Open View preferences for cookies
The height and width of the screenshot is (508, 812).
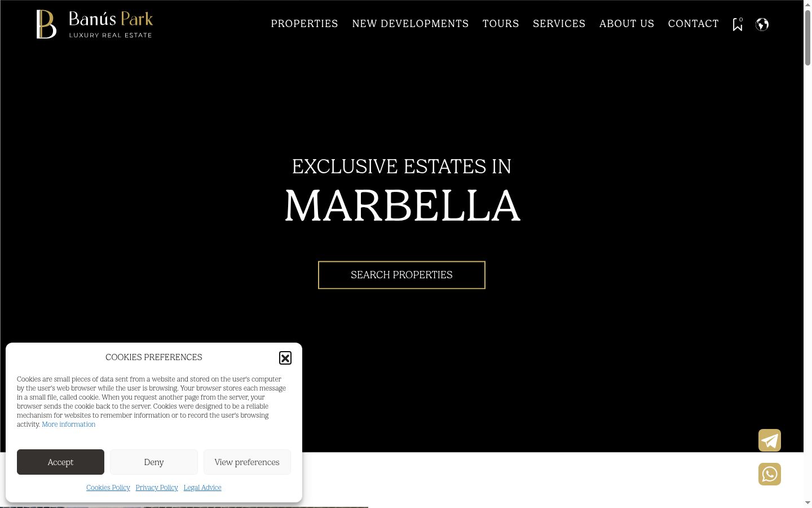point(247,462)
